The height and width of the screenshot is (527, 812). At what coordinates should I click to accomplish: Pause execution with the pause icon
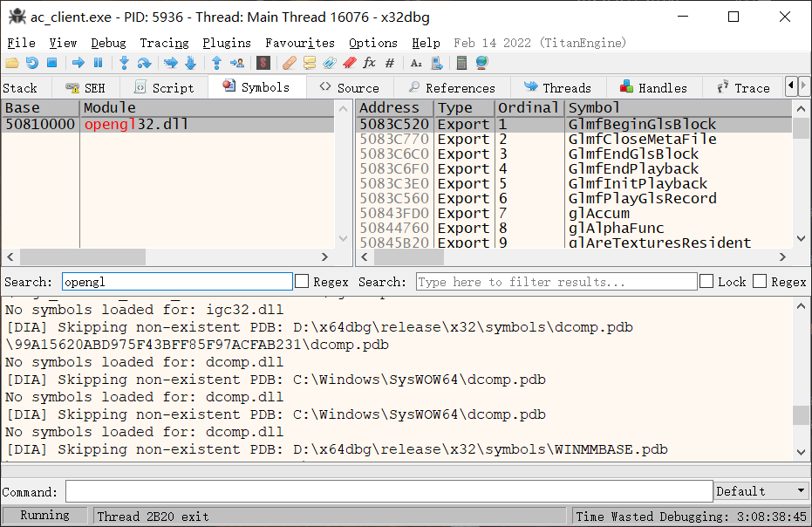click(98, 63)
